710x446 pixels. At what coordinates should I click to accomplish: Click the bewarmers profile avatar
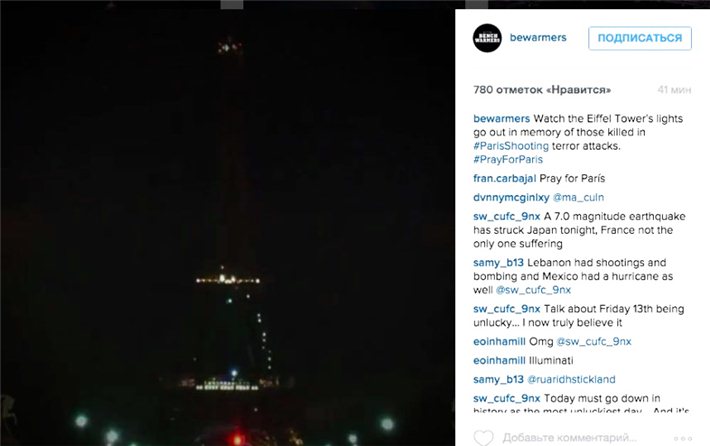pos(487,38)
